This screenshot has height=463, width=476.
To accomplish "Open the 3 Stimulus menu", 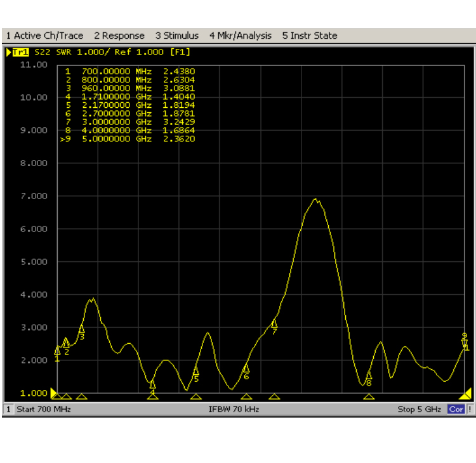I will point(177,36).
